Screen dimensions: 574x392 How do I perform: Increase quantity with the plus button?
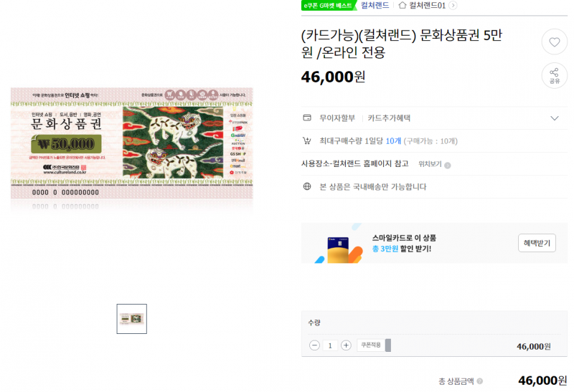click(x=346, y=345)
